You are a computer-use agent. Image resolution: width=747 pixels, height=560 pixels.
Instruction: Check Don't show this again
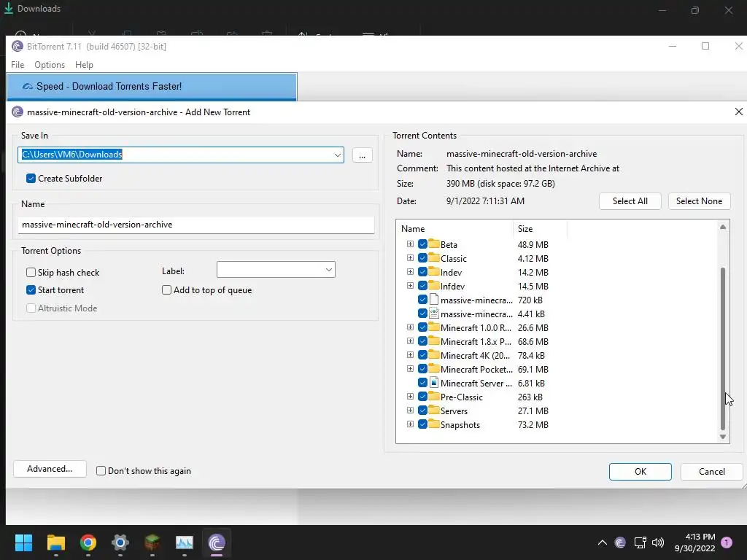coord(101,471)
